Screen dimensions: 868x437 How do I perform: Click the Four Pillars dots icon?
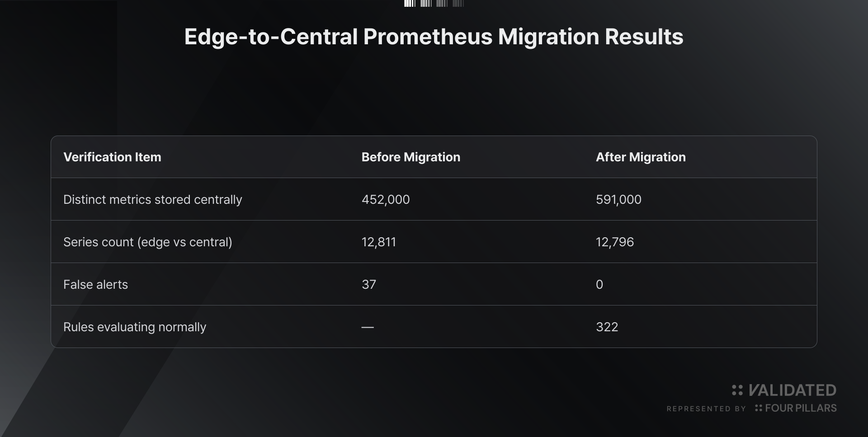pyautogui.click(x=759, y=408)
